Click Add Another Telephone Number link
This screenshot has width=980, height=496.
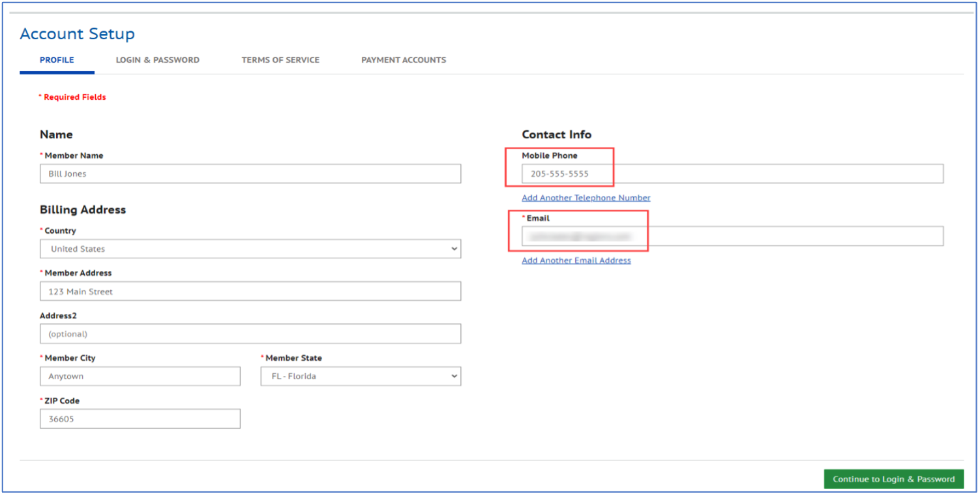586,198
